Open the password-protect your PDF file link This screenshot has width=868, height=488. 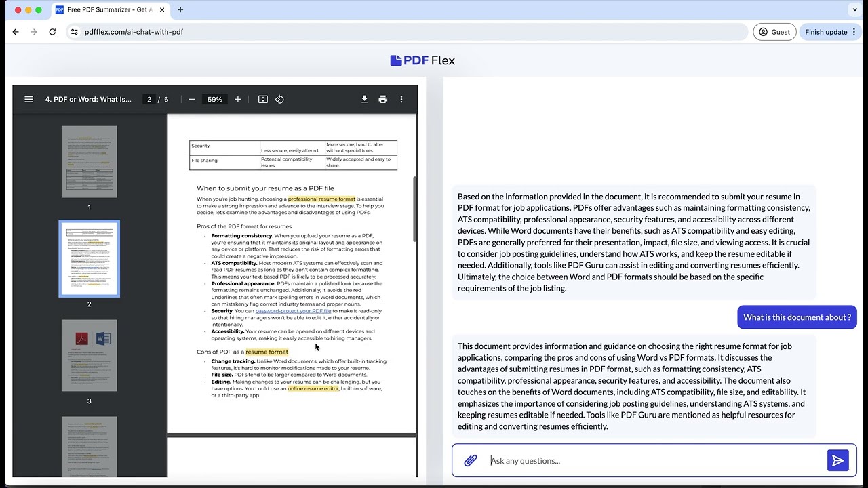tap(293, 311)
